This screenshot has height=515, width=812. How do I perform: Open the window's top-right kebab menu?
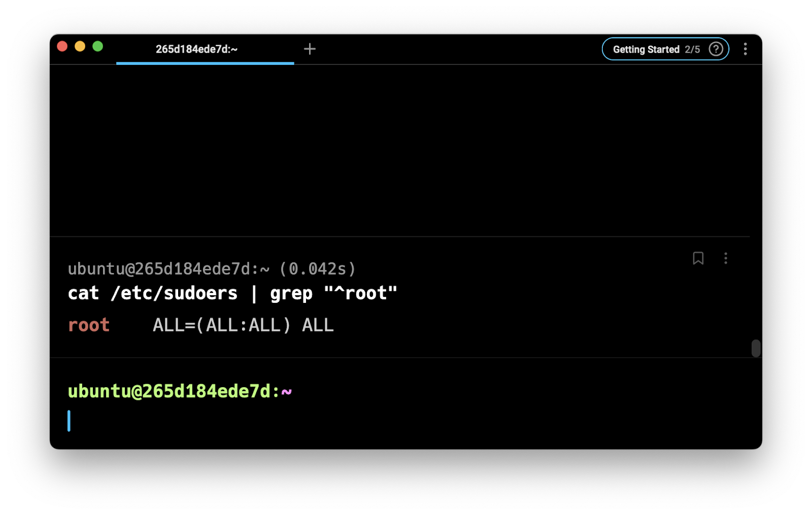click(745, 49)
